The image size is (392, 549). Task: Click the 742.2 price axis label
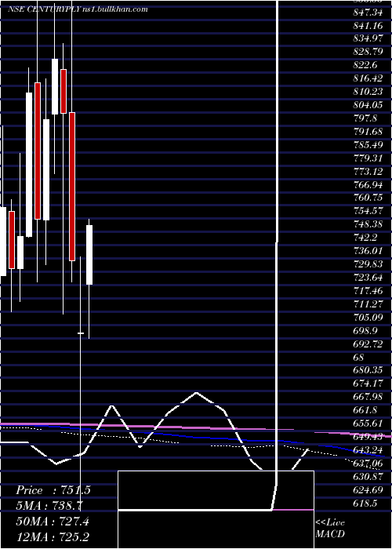click(x=365, y=238)
